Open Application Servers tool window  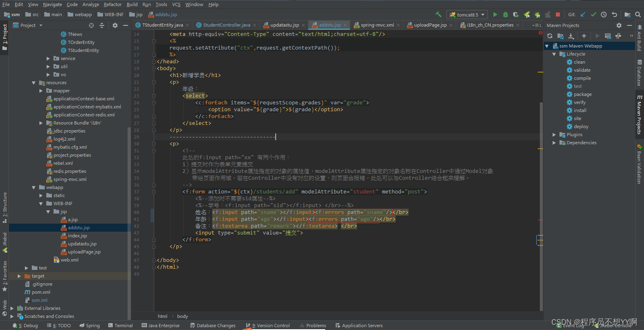tap(359, 326)
